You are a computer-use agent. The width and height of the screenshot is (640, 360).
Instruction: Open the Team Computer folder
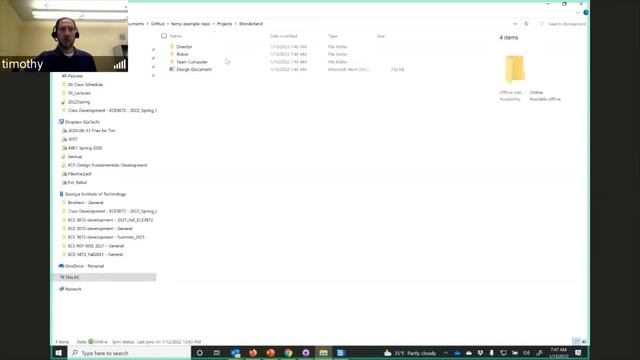tap(192, 62)
